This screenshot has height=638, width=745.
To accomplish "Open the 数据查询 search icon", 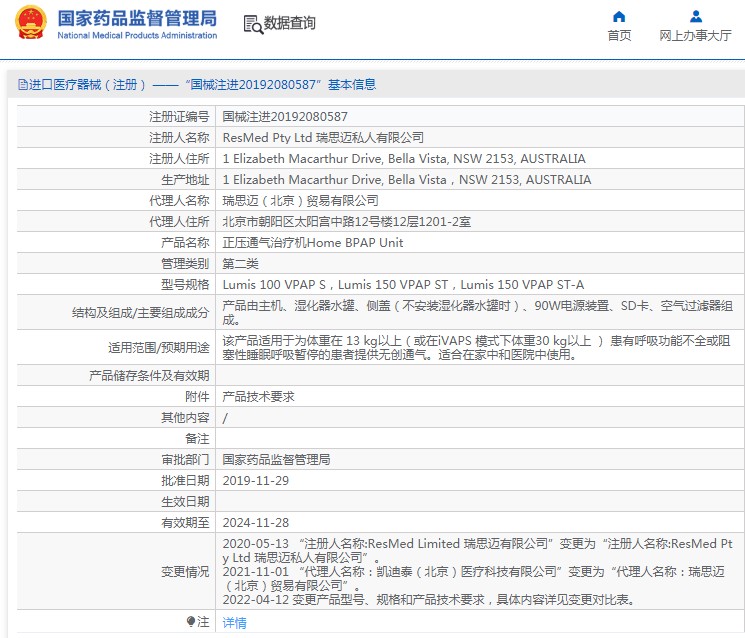I will 253,24.
